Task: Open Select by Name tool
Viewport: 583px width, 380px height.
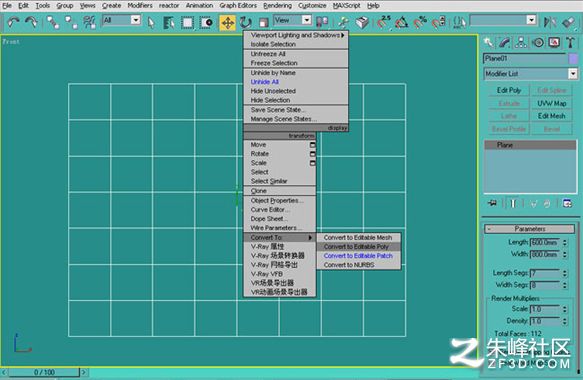Action: (169, 23)
